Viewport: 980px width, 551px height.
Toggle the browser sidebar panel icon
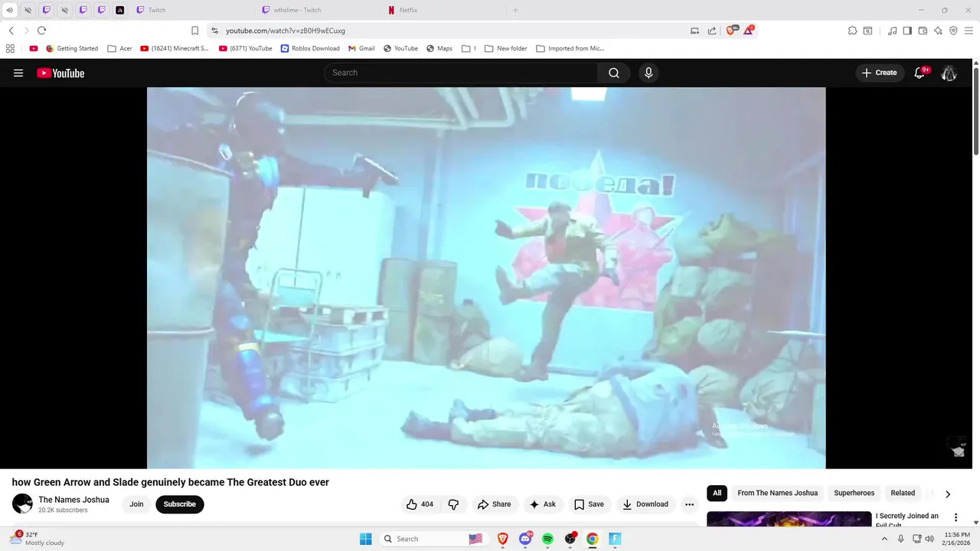point(907,31)
